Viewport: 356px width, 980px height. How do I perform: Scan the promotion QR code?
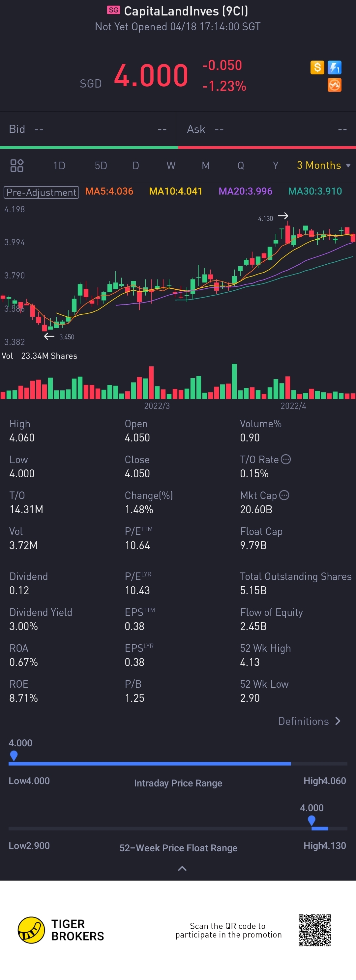pos(314,930)
